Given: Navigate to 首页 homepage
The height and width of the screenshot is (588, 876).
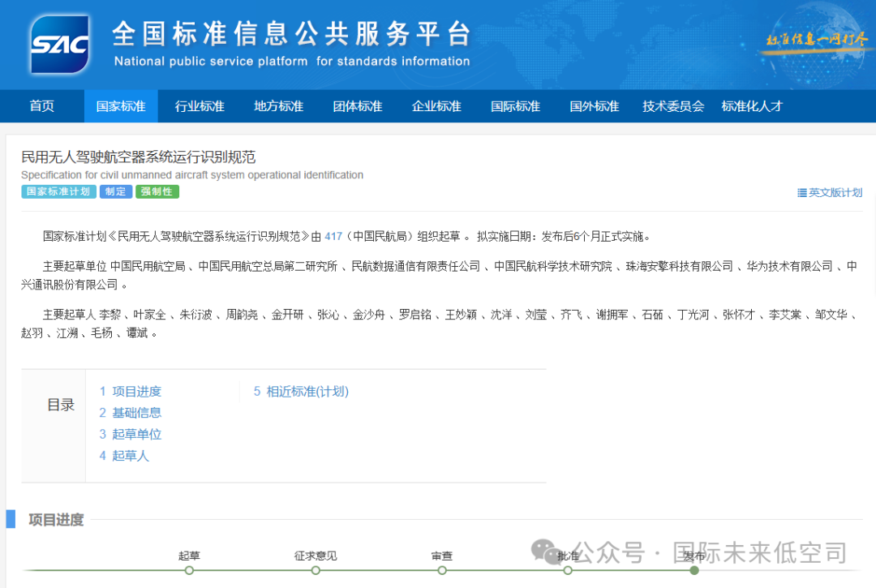Looking at the screenshot, I should tap(41, 105).
